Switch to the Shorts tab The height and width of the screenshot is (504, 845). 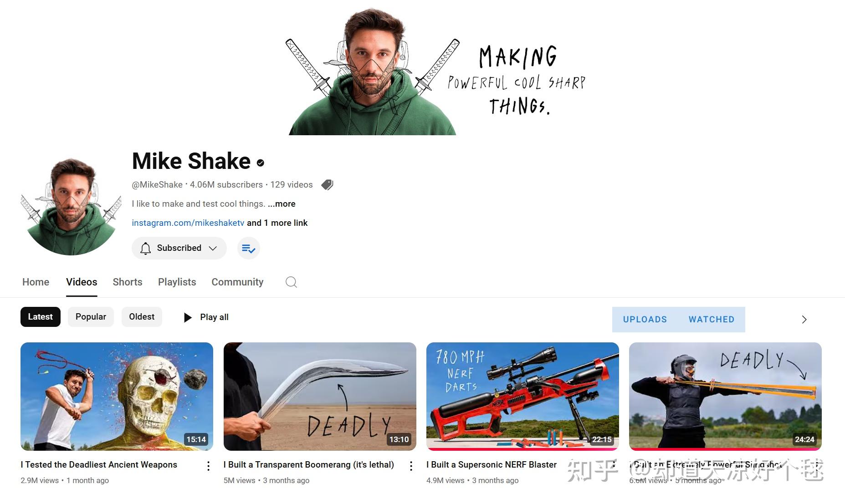[x=128, y=282]
